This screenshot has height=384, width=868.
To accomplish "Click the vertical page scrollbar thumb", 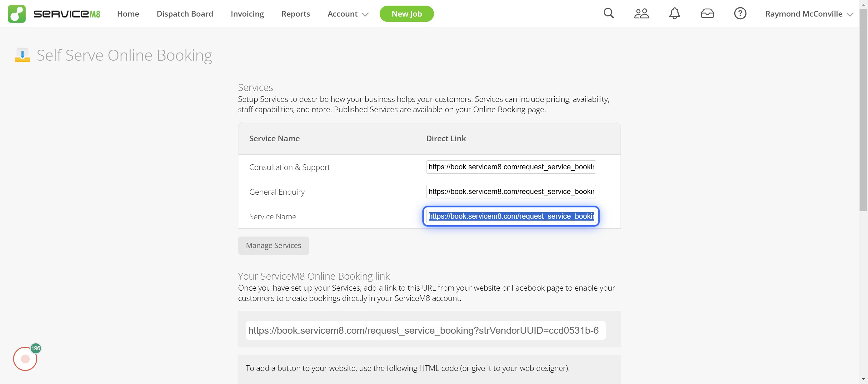I will pyautogui.click(x=863, y=110).
